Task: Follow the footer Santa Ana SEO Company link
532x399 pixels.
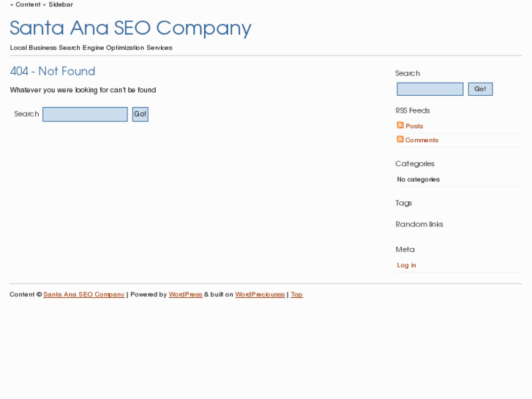Action: point(83,294)
